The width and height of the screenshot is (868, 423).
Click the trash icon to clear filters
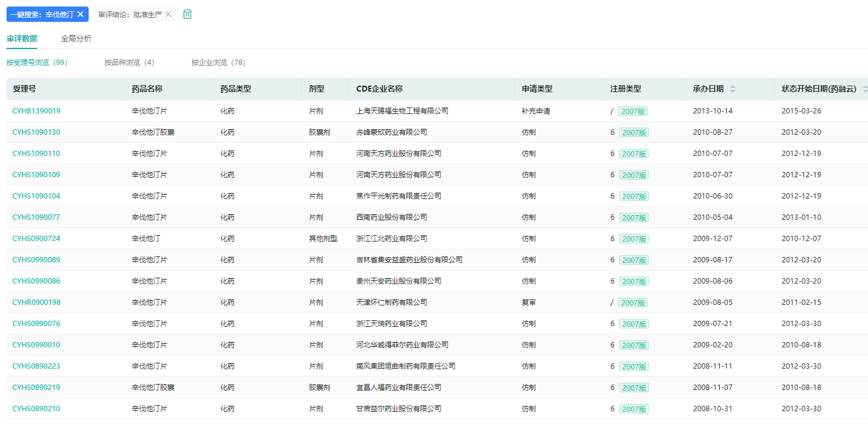(x=187, y=14)
